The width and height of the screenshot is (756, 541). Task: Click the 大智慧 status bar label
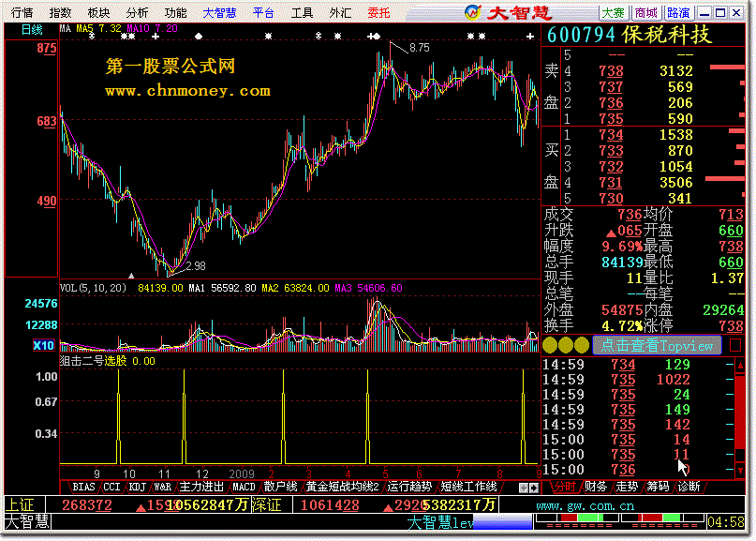(x=27, y=521)
